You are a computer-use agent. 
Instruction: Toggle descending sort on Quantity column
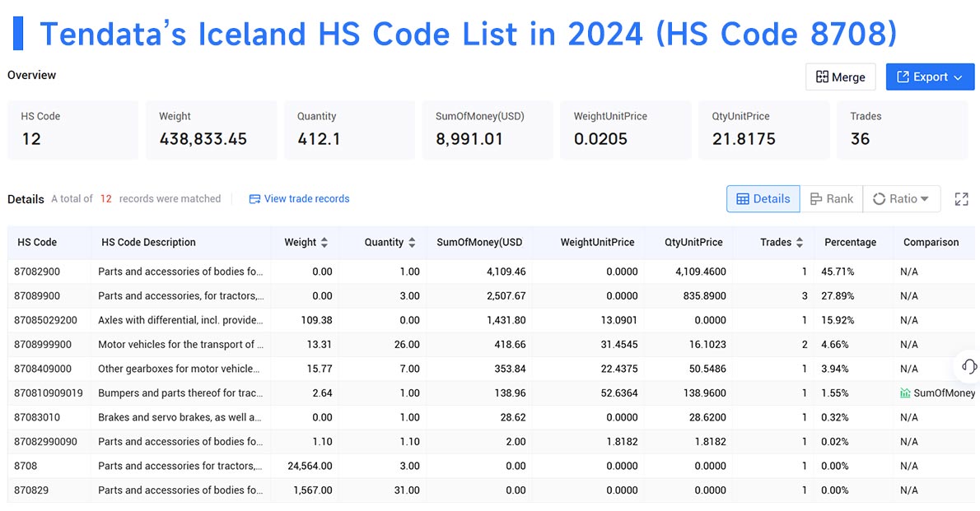411,245
